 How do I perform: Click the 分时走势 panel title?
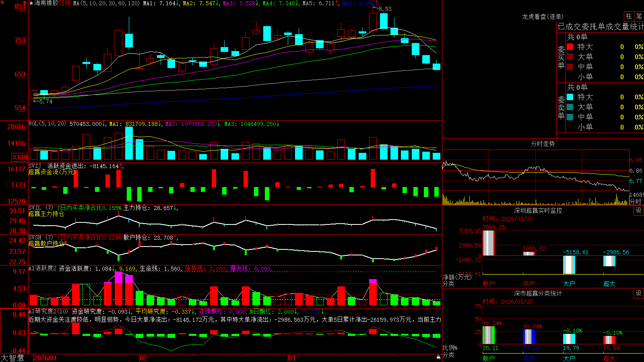(543, 144)
